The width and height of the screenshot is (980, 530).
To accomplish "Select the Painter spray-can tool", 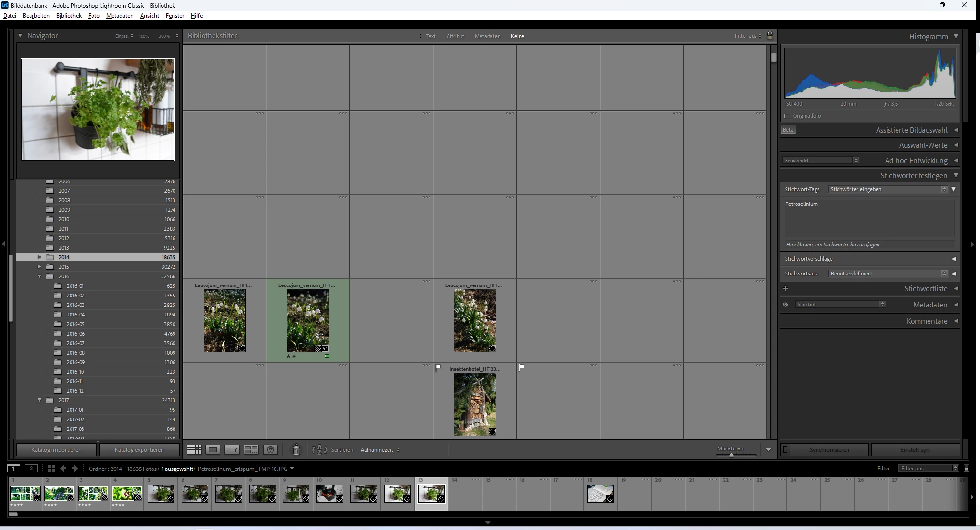I will [296, 449].
